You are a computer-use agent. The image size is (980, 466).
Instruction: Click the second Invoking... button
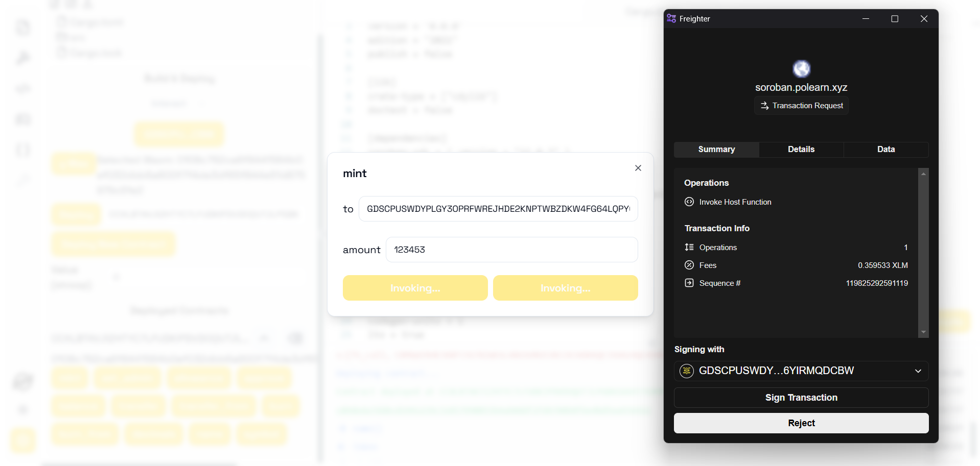click(566, 288)
